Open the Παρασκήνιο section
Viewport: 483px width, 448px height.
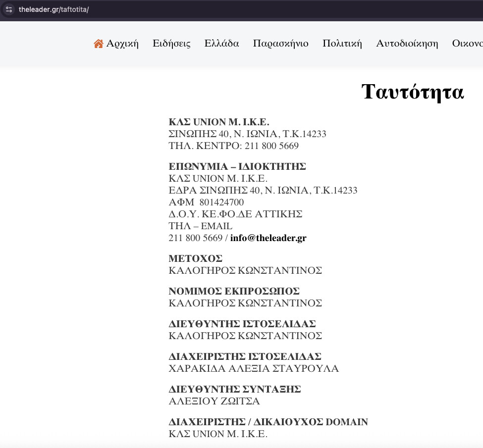pyautogui.click(x=280, y=44)
